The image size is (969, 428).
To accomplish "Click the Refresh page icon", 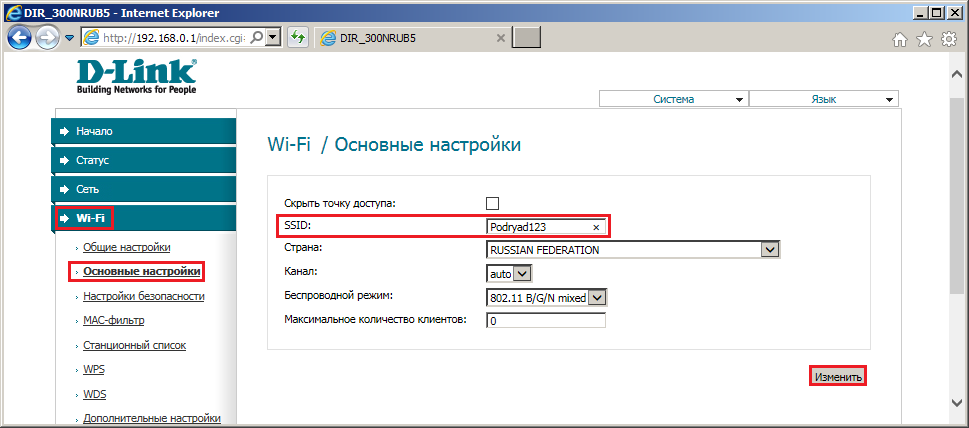I will 298,38.
